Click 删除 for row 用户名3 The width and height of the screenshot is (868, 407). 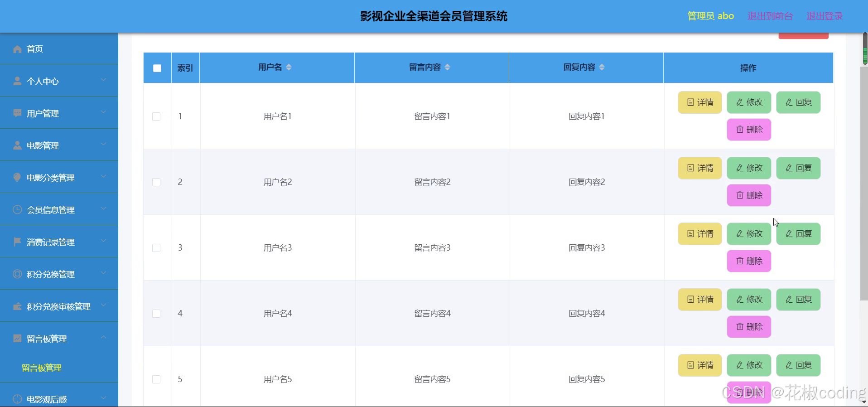click(749, 261)
